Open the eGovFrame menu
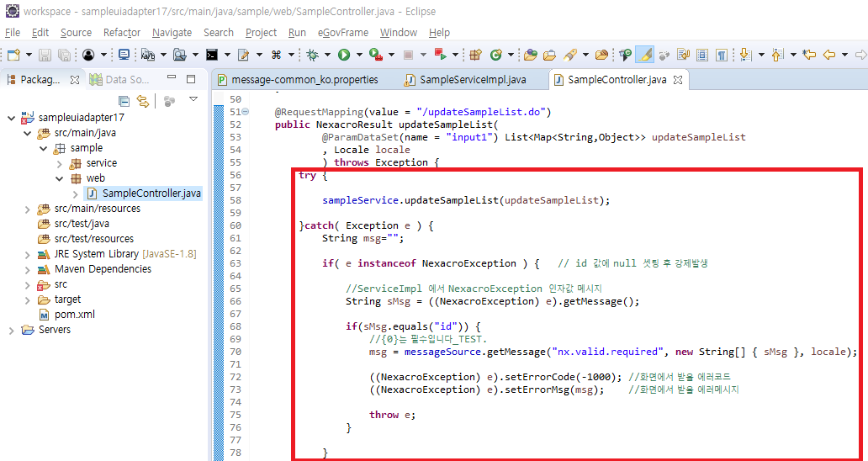868x461 pixels. pos(342,32)
